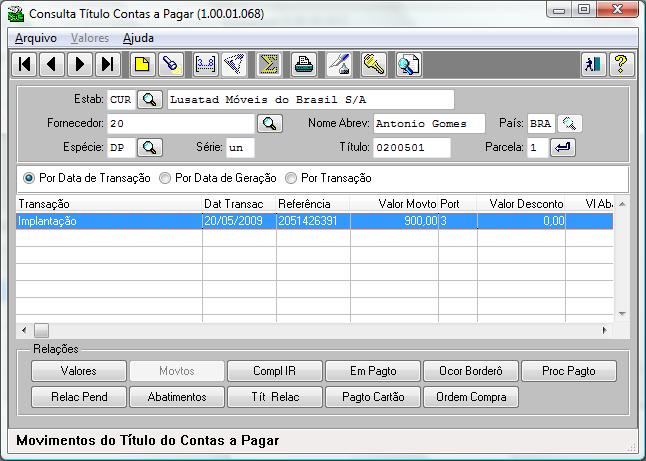Click the Compl IR button
The image size is (646, 461).
tap(275, 371)
